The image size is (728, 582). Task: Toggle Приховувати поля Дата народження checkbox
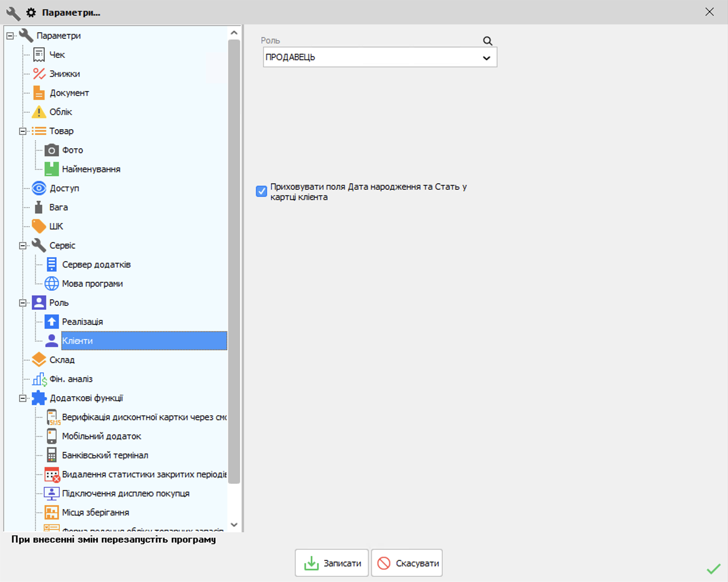pyautogui.click(x=261, y=191)
